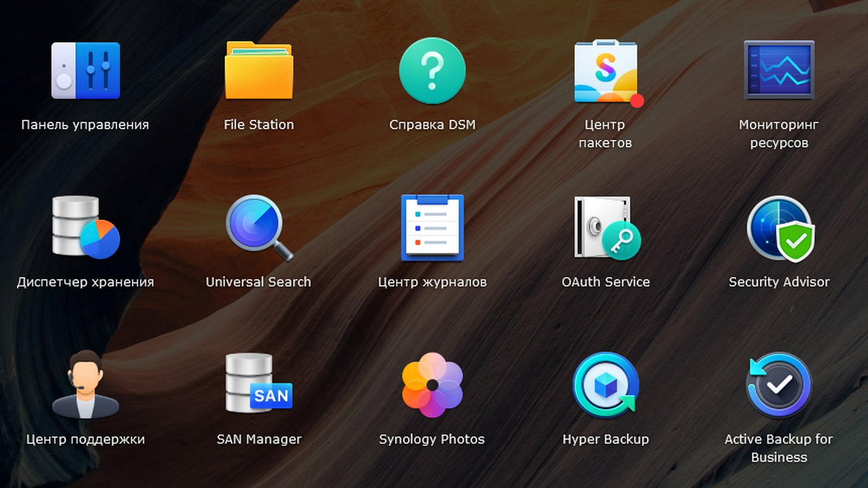Open Мониторинг ресурсов monitor icon

click(x=779, y=70)
